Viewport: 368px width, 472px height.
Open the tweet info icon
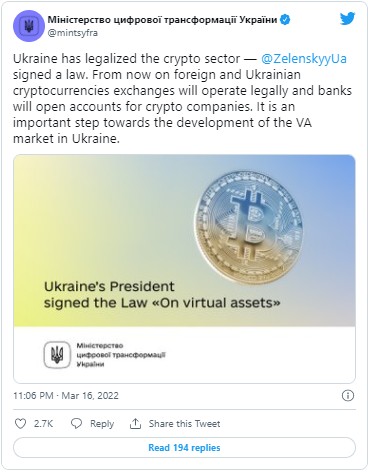tap(348, 396)
